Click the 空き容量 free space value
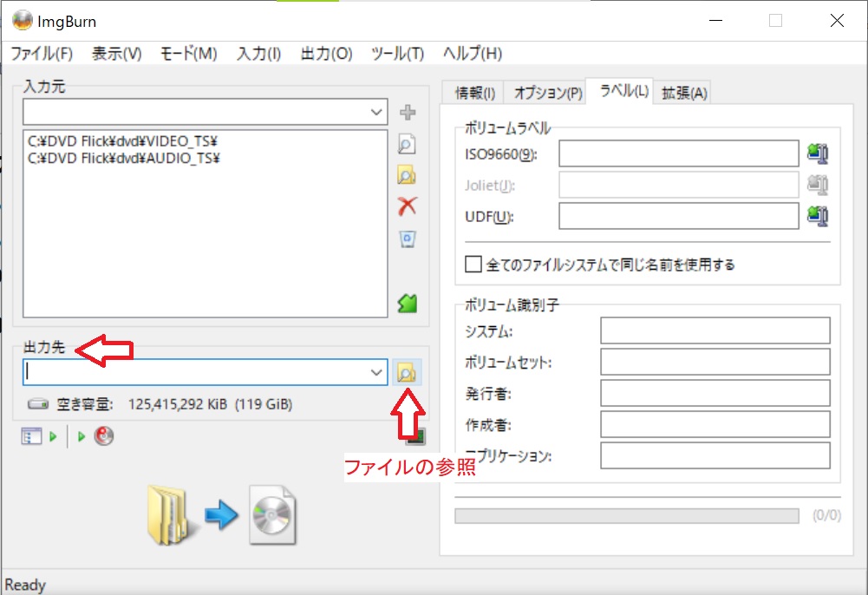Viewport: 868px width, 595px height. point(211,404)
